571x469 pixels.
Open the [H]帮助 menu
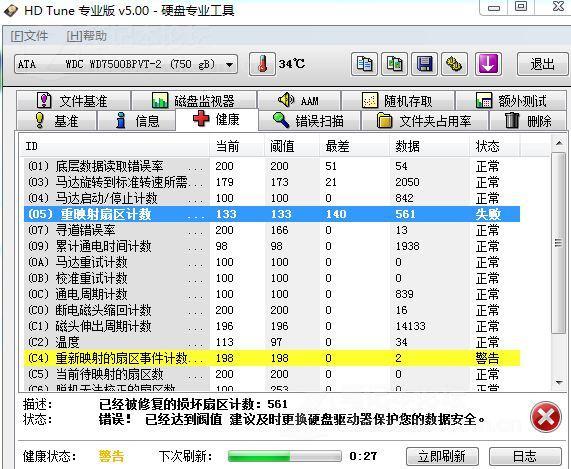[86, 36]
